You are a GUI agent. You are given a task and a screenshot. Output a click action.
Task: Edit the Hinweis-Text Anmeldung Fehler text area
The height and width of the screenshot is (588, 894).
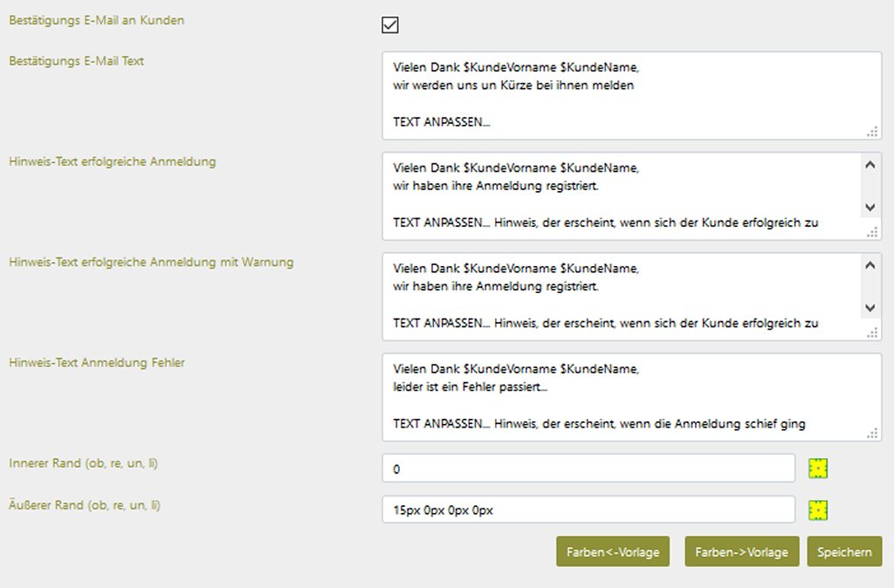620,397
